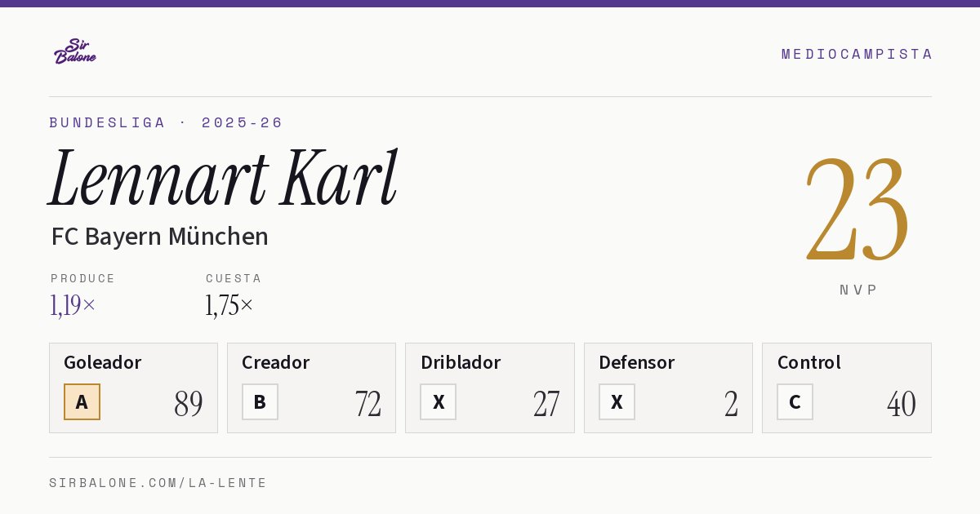This screenshot has width=980, height=514.
Task: Click the Sir Balone logo
Action: click(x=75, y=51)
